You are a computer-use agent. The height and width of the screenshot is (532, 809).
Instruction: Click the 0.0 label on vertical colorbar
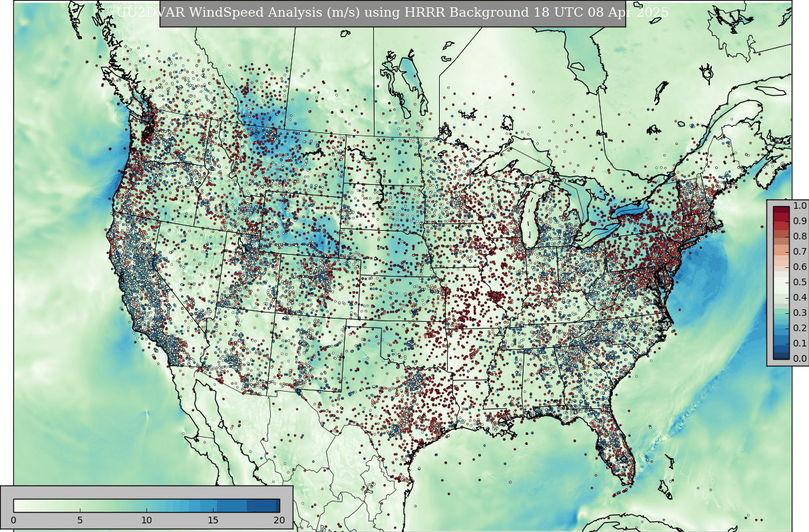click(x=800, y=359)
